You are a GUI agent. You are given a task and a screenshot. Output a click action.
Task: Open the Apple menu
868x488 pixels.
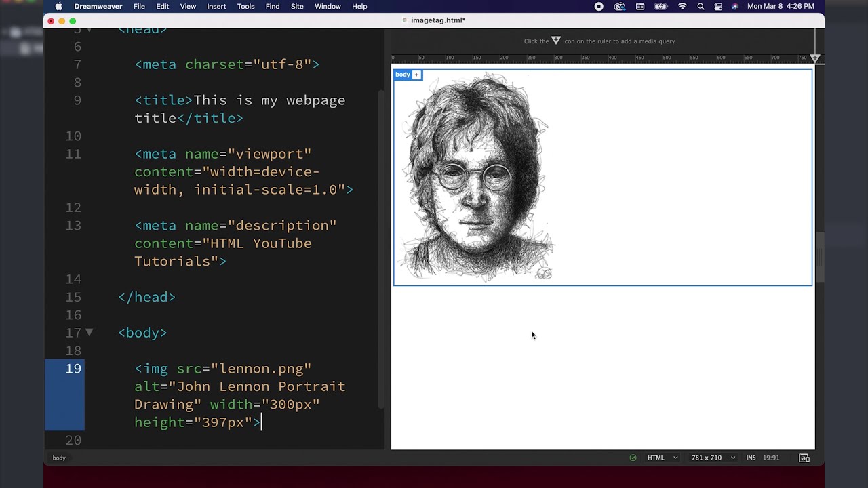(x=58, y=6)
